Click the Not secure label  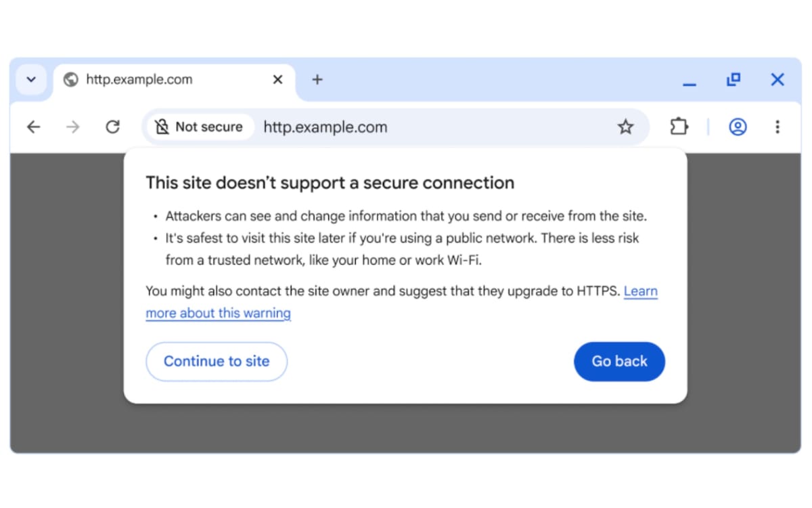[208, 127]
